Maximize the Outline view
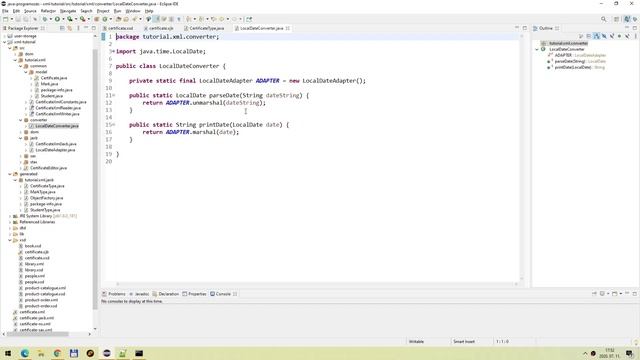The height and width of the screenshot is (360, 640). pos(635,28)
